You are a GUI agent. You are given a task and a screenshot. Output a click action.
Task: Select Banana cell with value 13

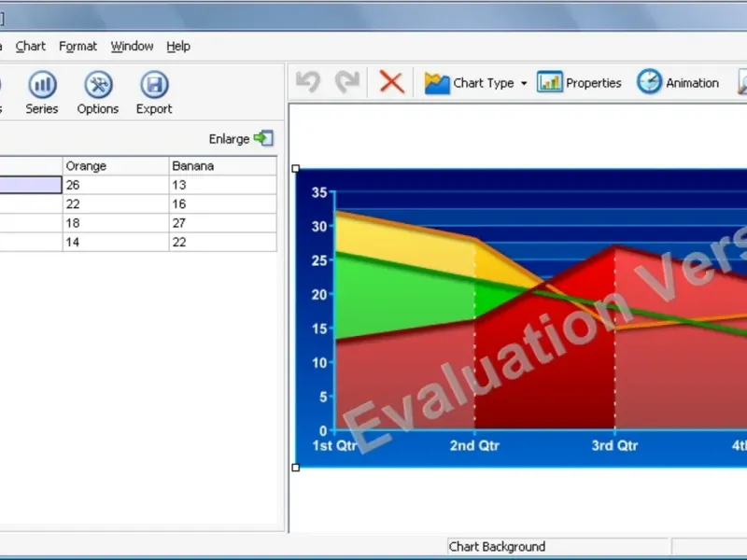(x=223, y=185)
